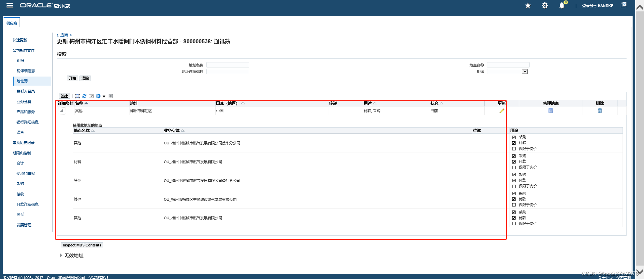Check 仅限于询价 for the 材料 site

click(x=514, y=168)
